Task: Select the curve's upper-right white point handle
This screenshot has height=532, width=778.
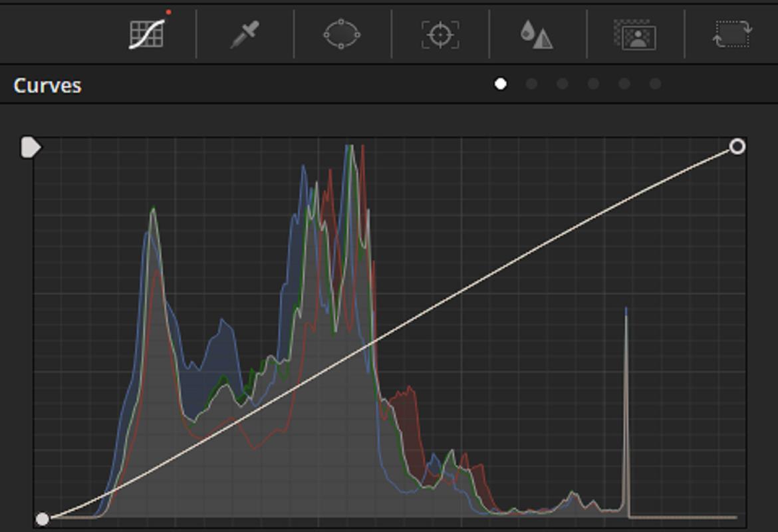Action: coord(737,146)
